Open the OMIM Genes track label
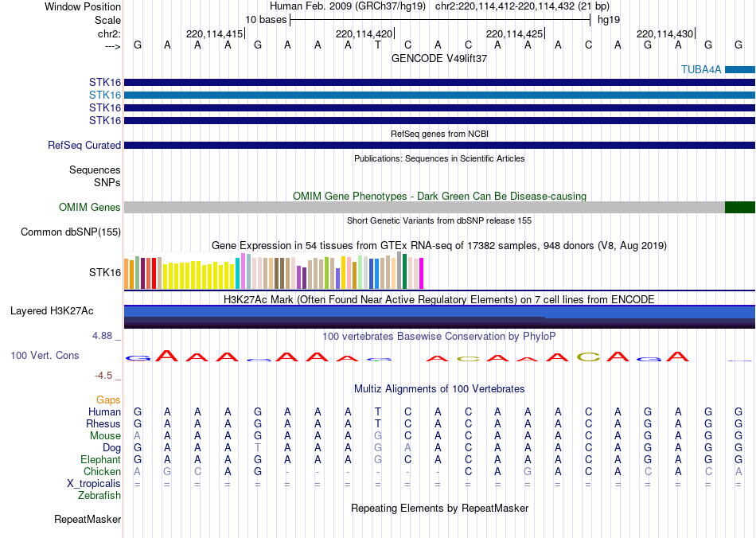 tap(90, 207)
